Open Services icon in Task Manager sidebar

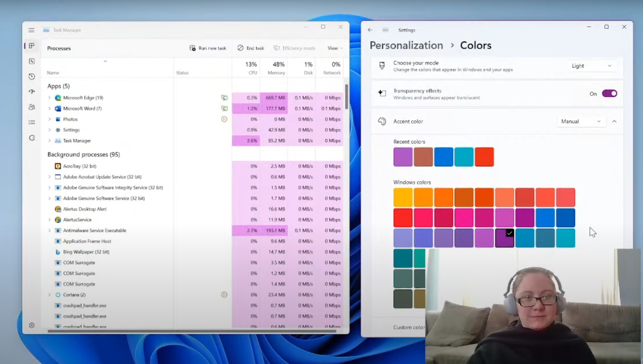pyautogui.click(x=32, y=138)
